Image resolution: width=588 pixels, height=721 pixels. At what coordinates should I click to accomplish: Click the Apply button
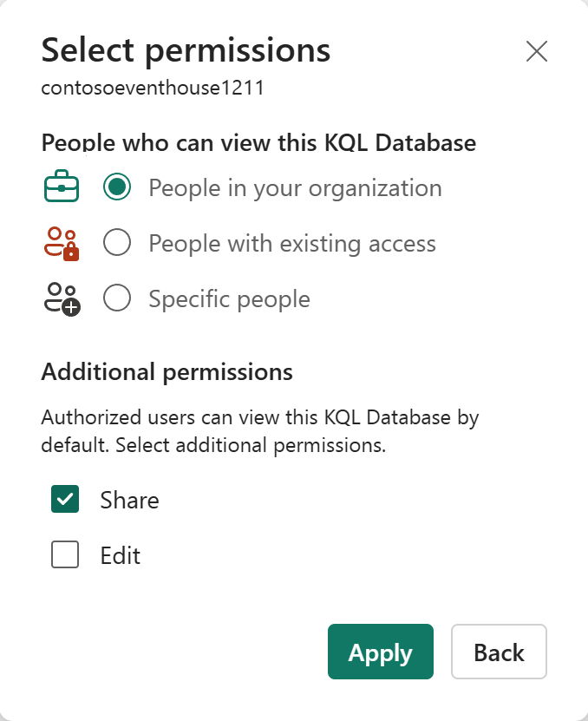380,652
